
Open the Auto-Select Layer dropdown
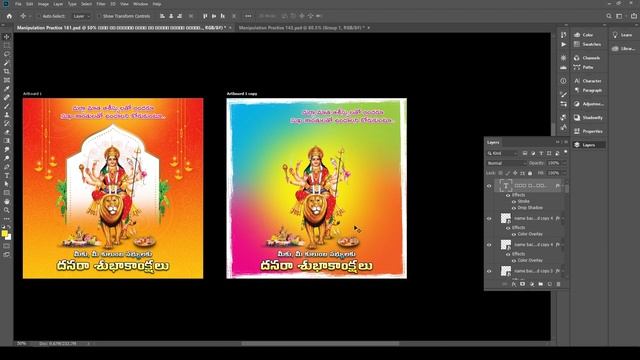click(81, 16)
